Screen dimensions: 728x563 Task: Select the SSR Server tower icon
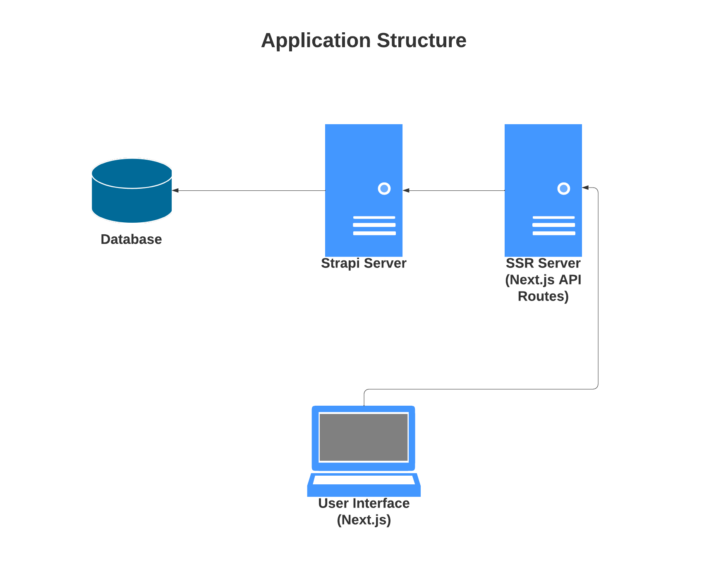(543, 190)
